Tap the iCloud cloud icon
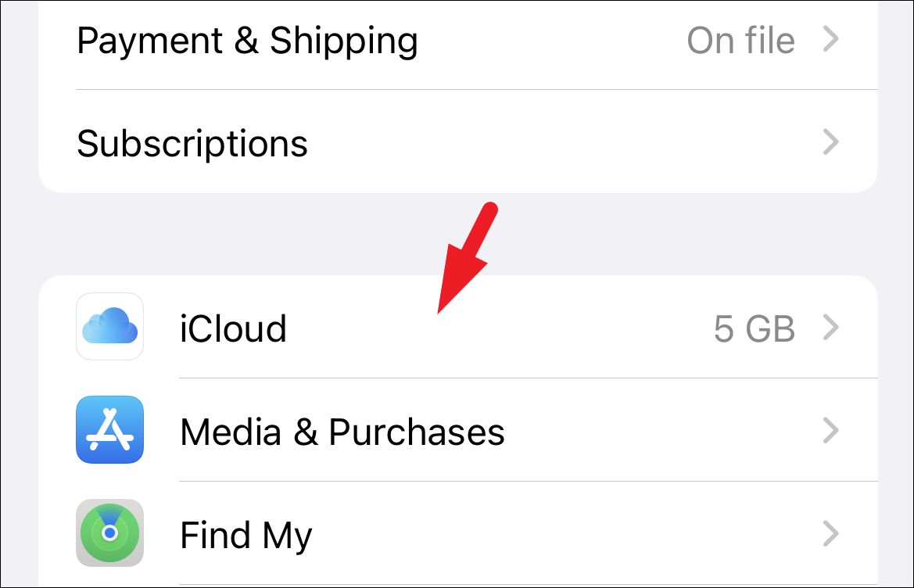 point(109,326)
